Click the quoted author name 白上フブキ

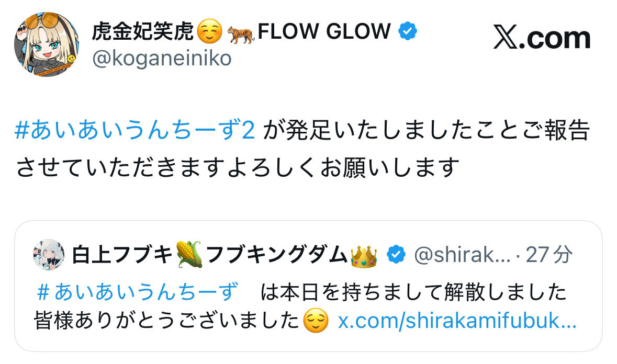point(122,255)
